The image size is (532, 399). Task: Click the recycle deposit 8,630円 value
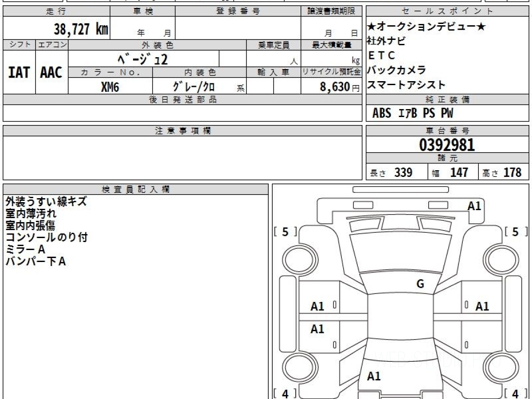pyautogui.click(x=335, y=87)
